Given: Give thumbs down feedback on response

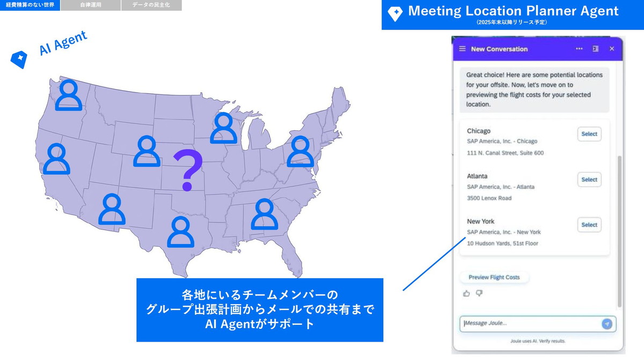Looking at the screenshot, I should (x=479, y=293).
